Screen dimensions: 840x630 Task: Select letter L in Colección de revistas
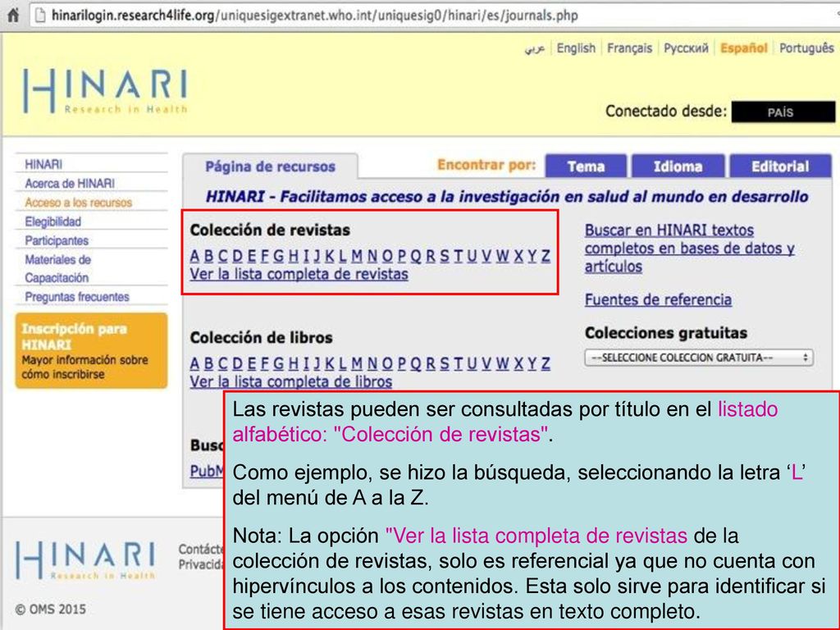click(x=342, y=256)
